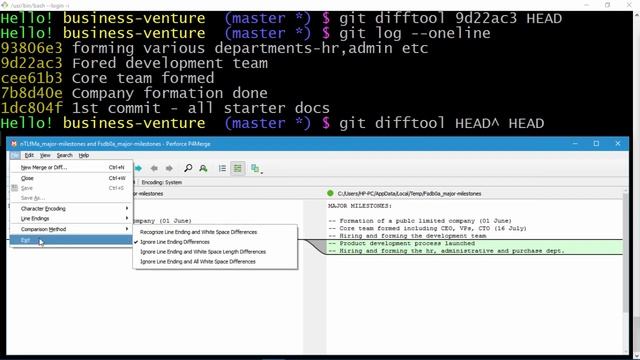Click the green dot beside right file path

point(330,193)
